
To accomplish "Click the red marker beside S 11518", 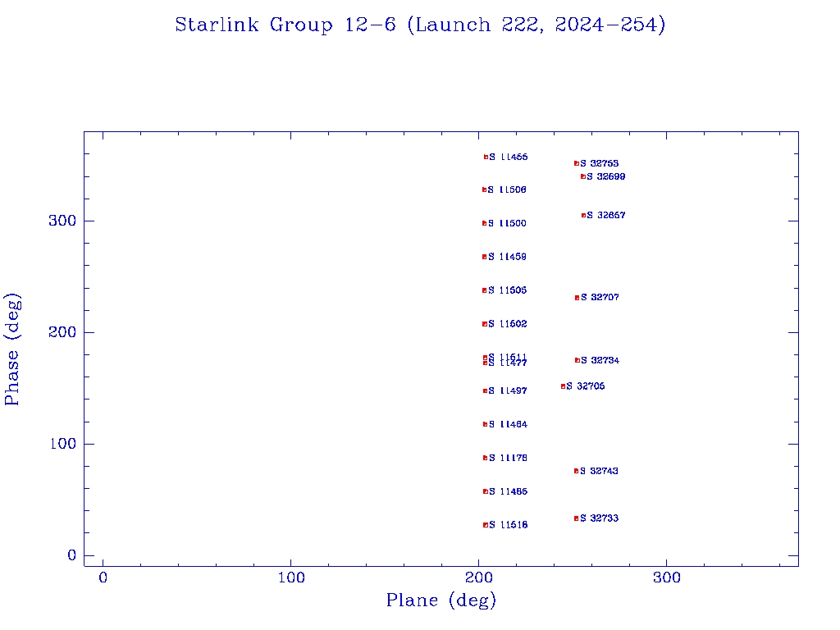I will [x=486, y=525].
